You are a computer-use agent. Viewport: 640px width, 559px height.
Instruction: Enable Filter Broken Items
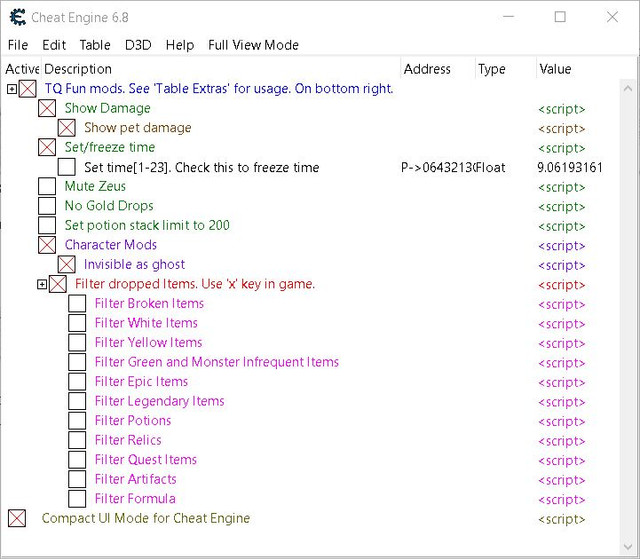(x=77, y=304)
